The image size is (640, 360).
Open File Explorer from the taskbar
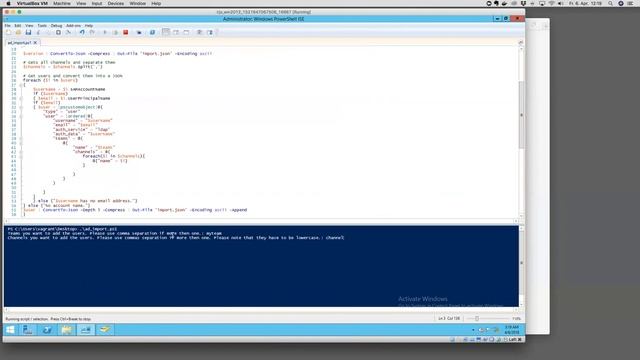pos(66,330)
